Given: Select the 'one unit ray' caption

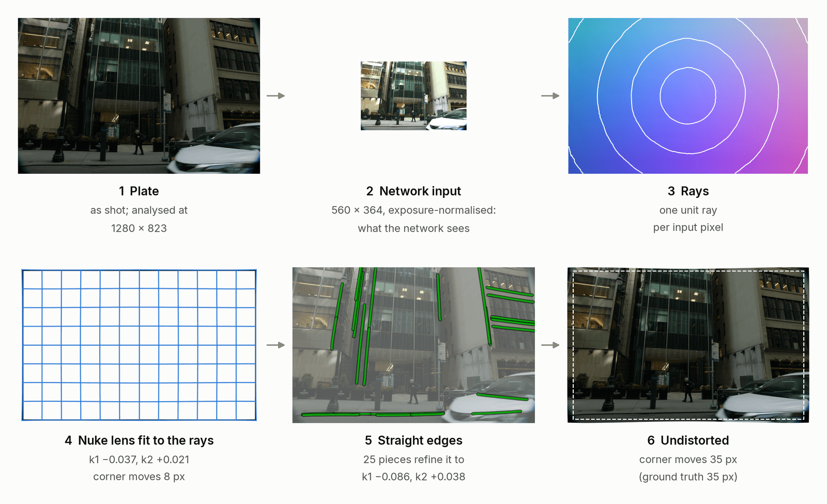Looking at the screenshot, I should click(x=688, y=210).
